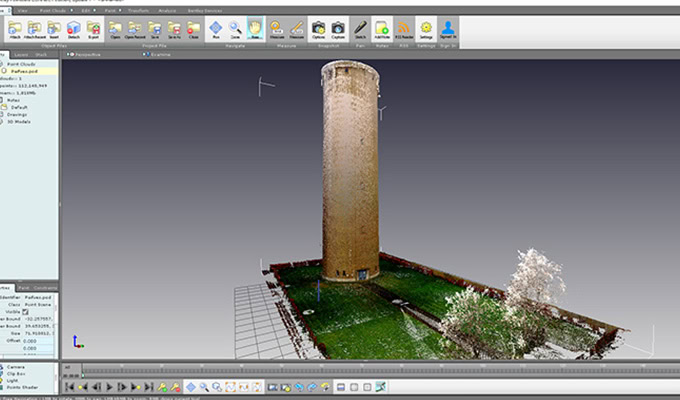Select the hand Pan navigation tool

pos(255,29)
